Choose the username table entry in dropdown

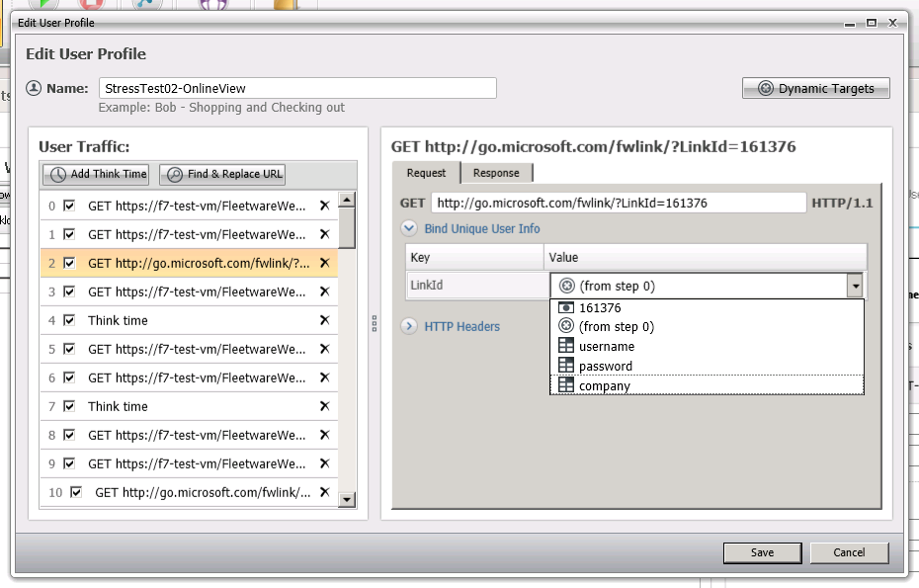607,347
